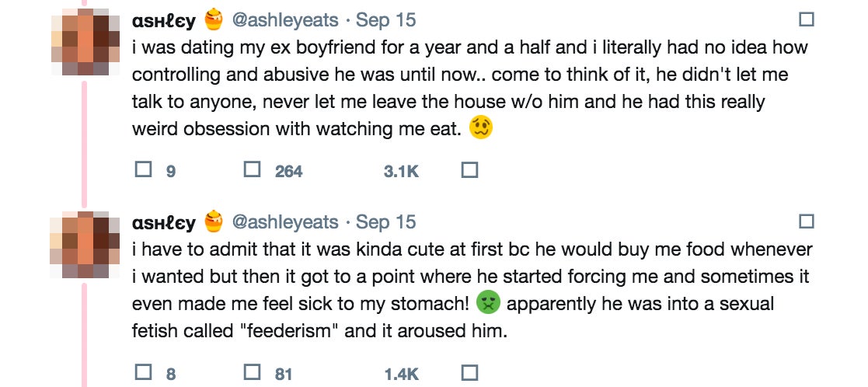Open more-options menu on second tweet
This screenshot has width=868, height=387.
coord(807,222)
